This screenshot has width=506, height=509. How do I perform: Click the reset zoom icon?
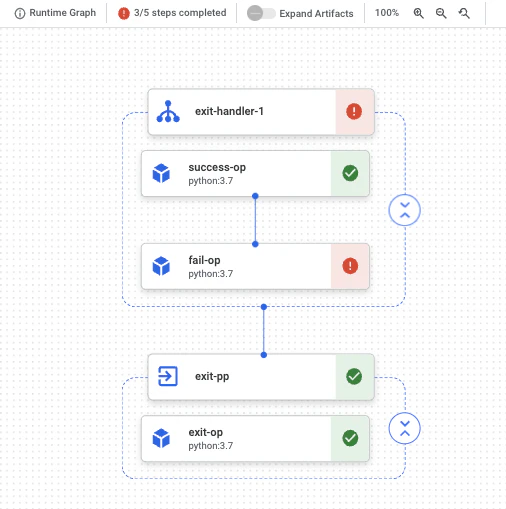pyautogui.click(x=464, y=13)
